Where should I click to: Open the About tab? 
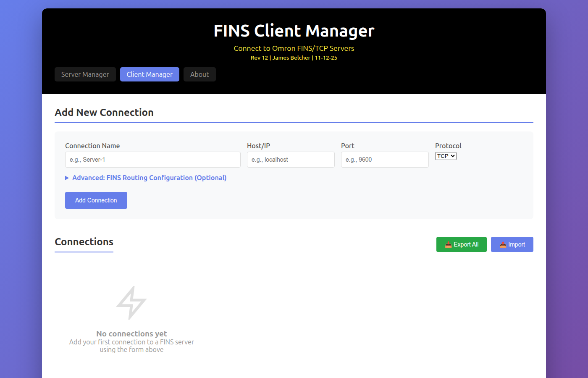point(199,74)
